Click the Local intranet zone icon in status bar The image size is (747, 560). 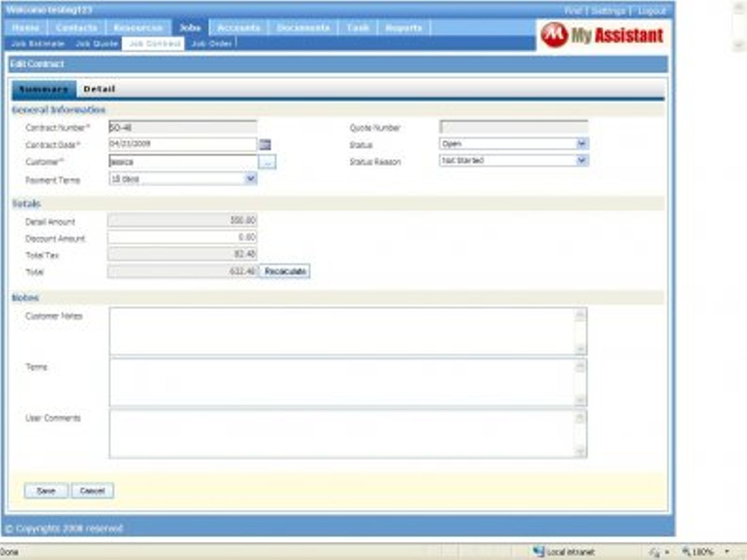538,552
